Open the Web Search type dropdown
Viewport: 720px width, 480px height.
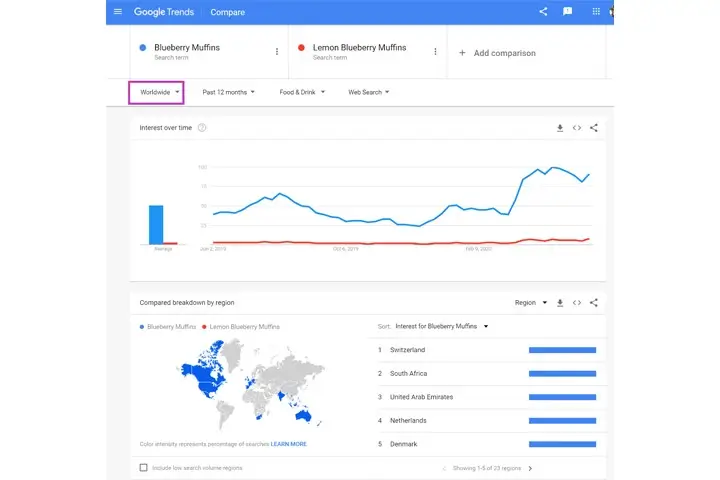click(368, 92)
